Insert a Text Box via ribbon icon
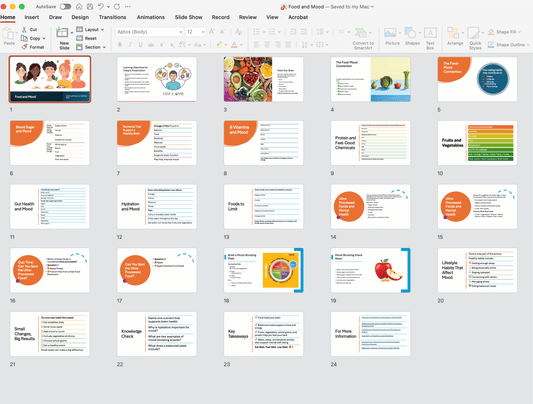The width and height of the screenshot is (533, 404). (x=430, y=33)
